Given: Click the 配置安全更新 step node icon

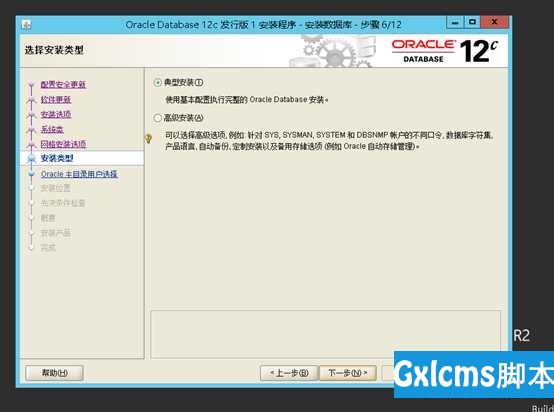Looking at the screenshot, I should click(x=31, y=85).
